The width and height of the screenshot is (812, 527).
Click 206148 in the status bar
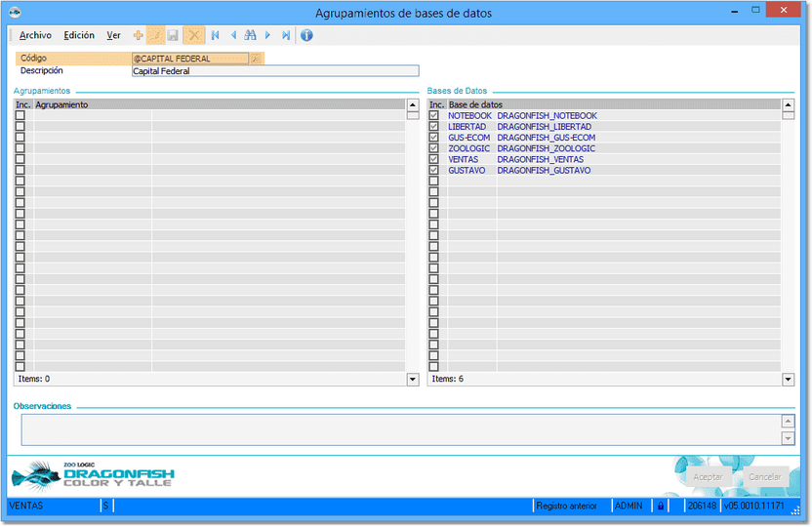702,506
